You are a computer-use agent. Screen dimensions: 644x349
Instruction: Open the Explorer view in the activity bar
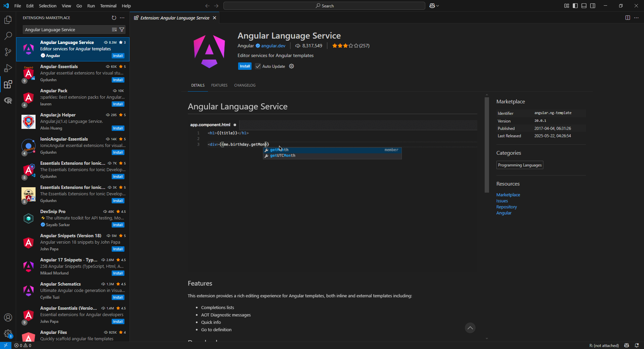(x=8, y=20)
